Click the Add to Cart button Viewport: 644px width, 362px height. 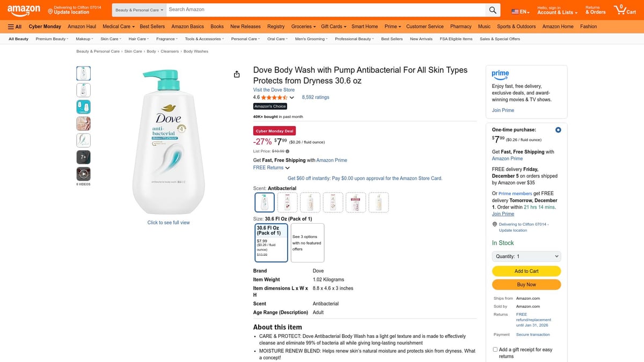(x=526, y=271)
